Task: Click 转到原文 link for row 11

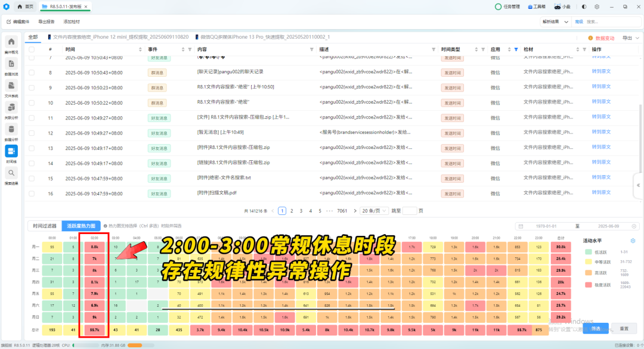Action: [x=601, y=117]
